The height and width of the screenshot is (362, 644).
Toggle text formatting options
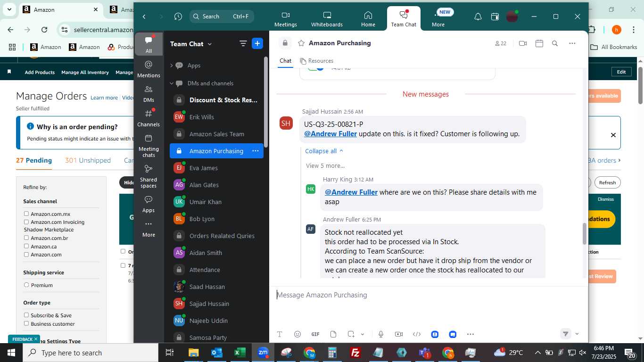[x=280, y=334]
